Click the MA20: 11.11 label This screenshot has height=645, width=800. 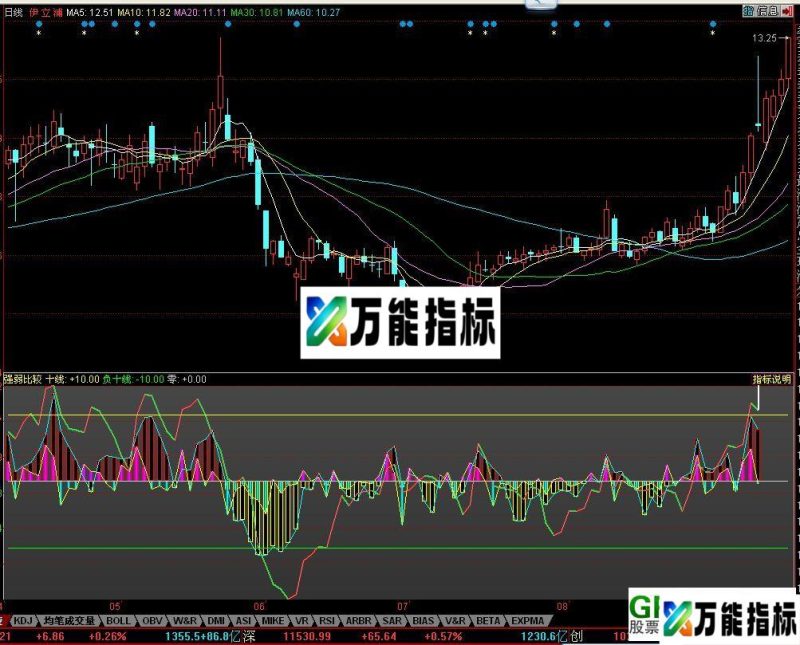click(199, 12)
